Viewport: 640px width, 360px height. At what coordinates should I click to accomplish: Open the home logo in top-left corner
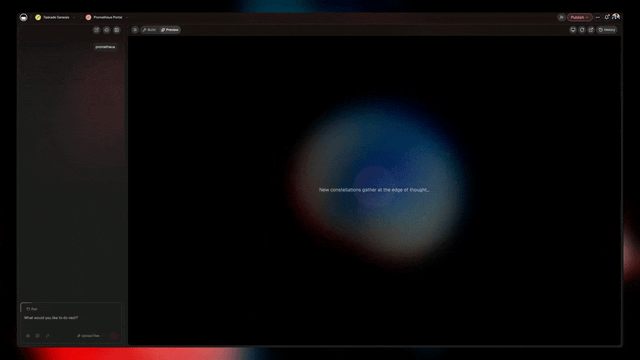pyautogui.click(x=24, y=17)
